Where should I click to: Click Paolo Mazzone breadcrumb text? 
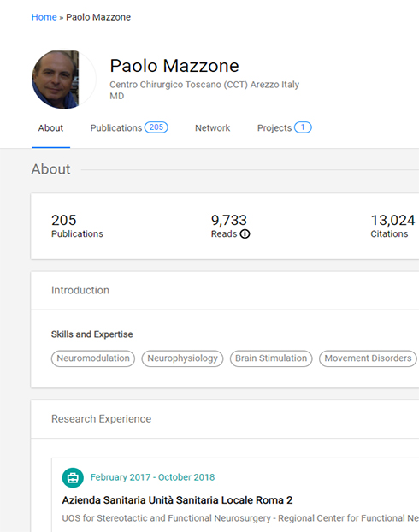tap(98, 17)
